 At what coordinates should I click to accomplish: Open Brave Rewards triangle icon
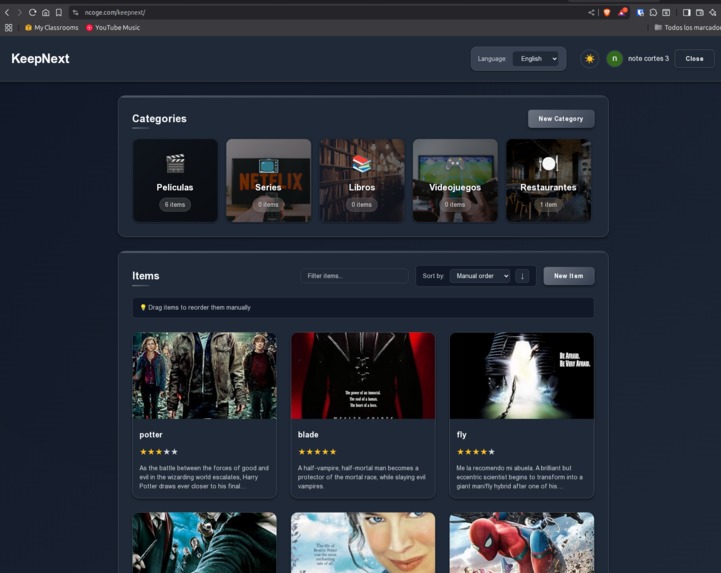pos(623,12)
